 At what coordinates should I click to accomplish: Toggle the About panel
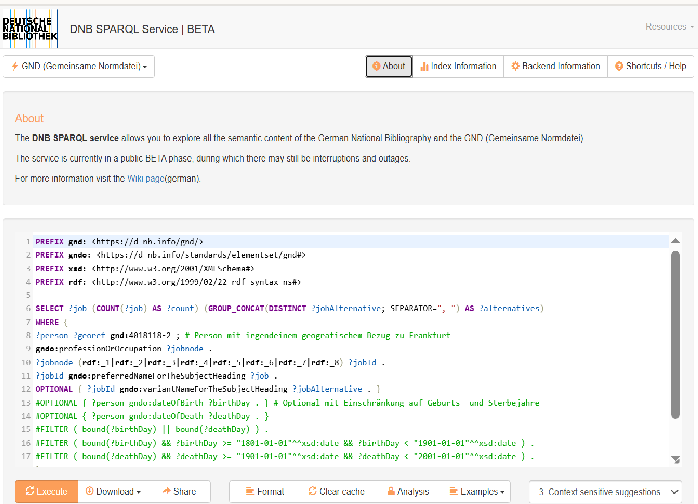[x=389, y=66]
